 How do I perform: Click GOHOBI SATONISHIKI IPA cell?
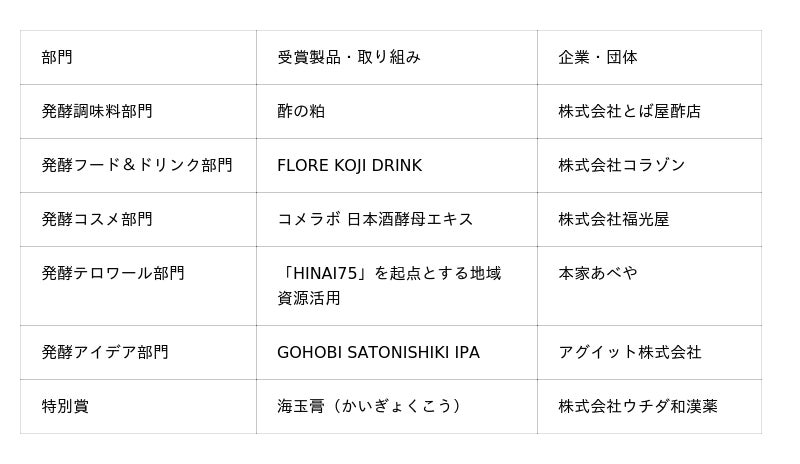[x=396, y=353]
